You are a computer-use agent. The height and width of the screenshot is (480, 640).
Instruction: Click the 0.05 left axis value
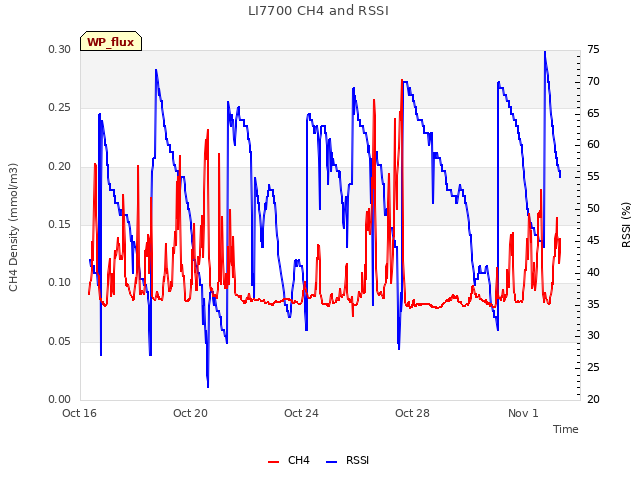click(x=60, y=341)
